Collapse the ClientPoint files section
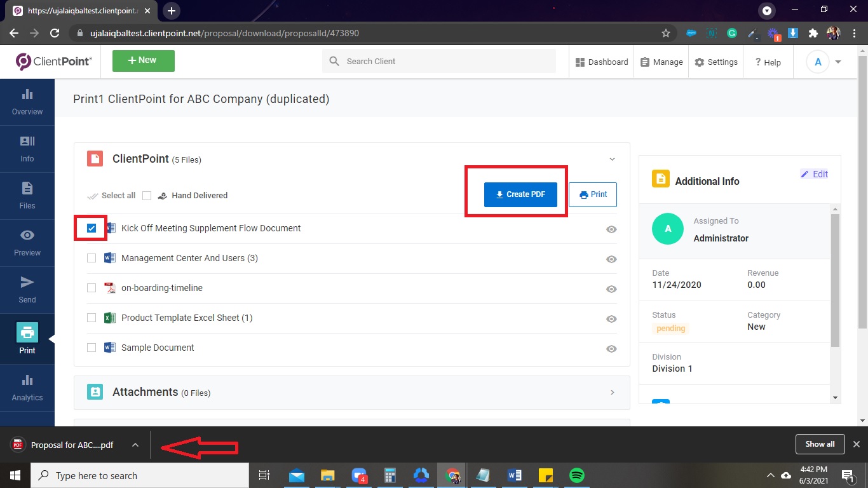 click(612, 159)
